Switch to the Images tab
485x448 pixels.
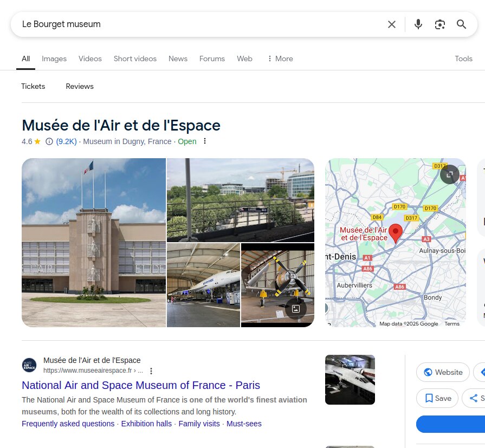54,59
